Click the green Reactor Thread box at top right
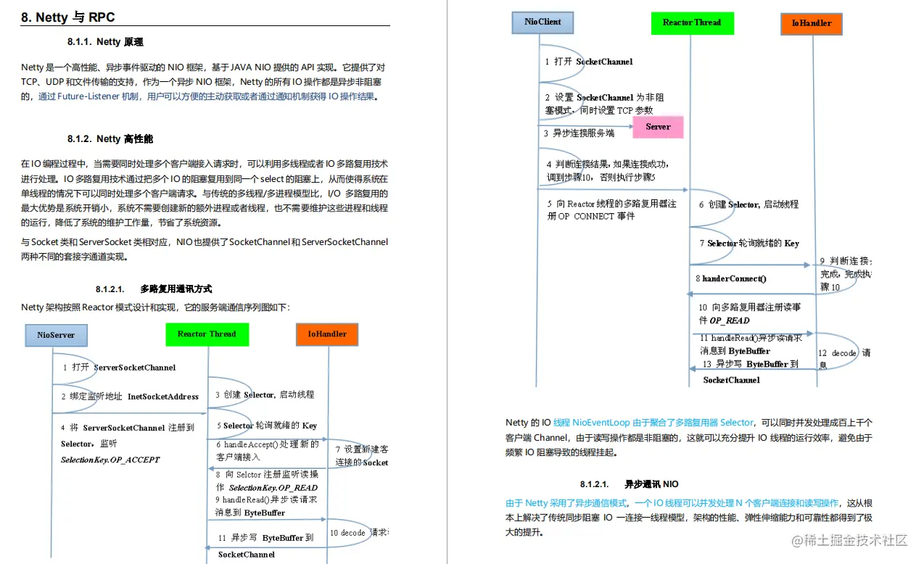The height and width of the screenshot is (564, 924). (692, 22)
